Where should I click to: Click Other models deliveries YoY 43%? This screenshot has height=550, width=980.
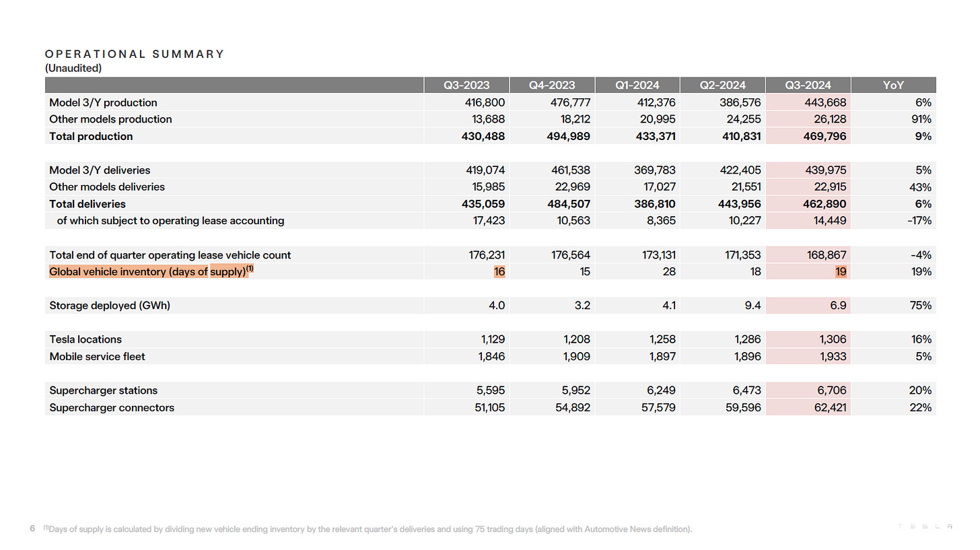click(920, 187)
